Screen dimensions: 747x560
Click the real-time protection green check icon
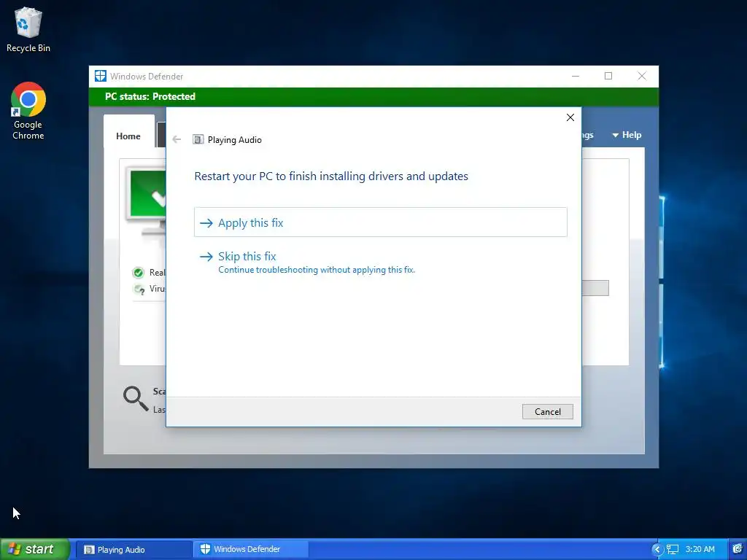tap(138, 273)
